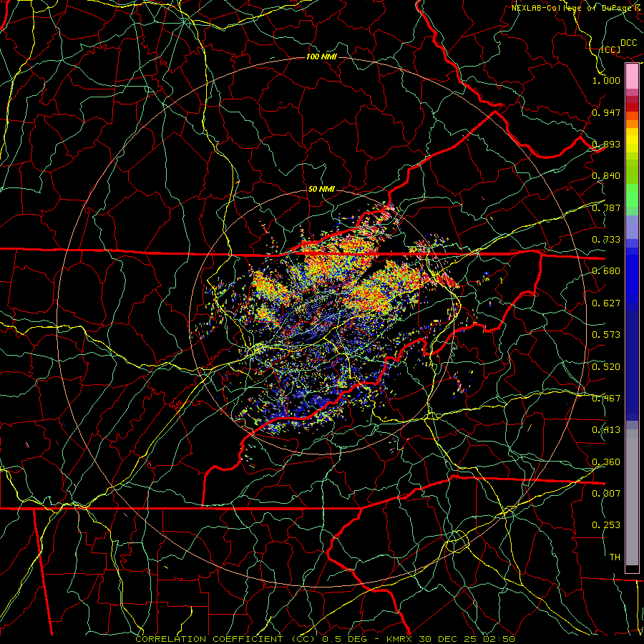
Task: Click the 0.893 legend value
Action: tap(606, 144)
